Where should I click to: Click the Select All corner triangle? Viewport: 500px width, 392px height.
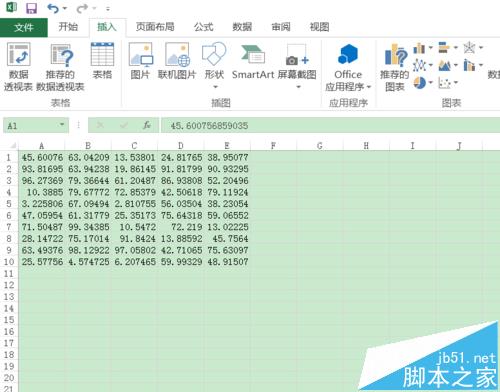pos(13,145)
